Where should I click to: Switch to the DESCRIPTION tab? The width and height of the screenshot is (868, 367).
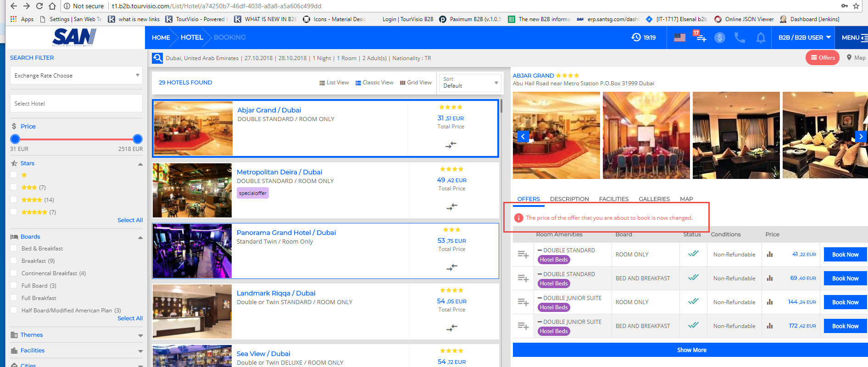point(569,199)
